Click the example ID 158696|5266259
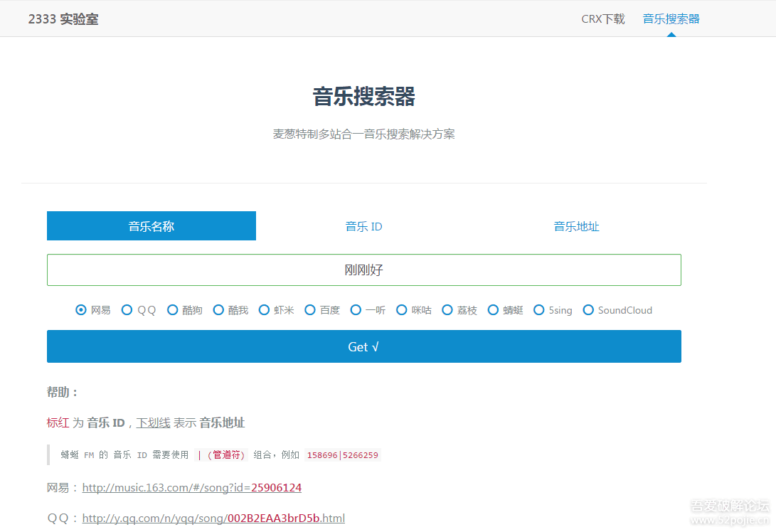Viewport: 776px width, 532px height. 342,454
